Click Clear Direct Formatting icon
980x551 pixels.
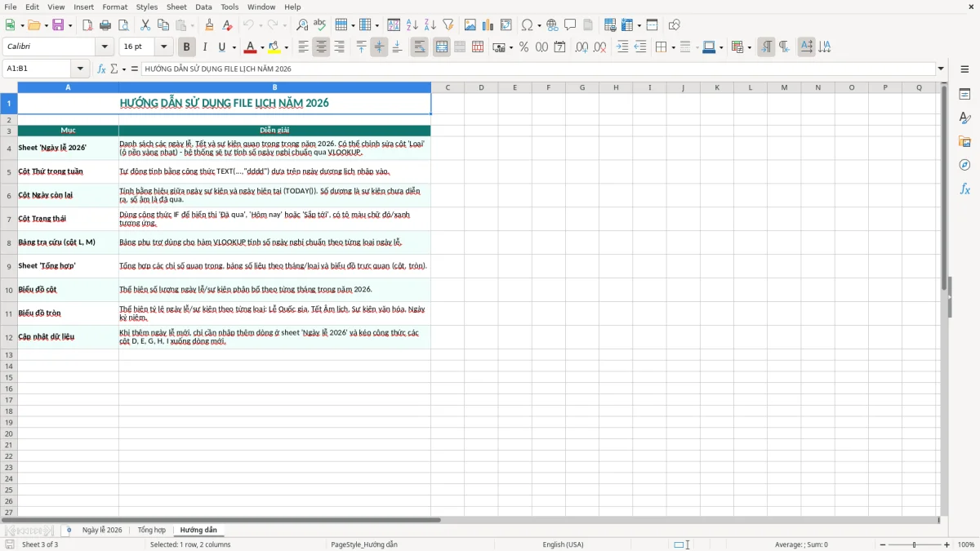228,24
